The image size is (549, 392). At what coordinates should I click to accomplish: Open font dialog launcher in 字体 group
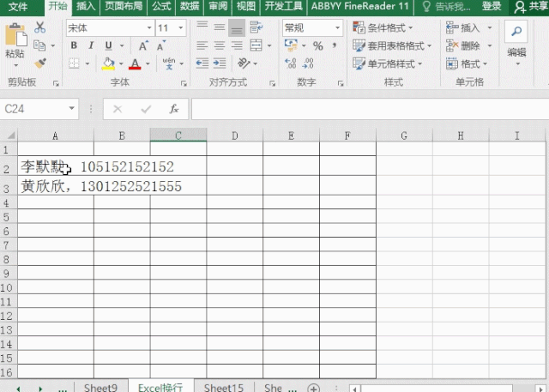coord(184,83)
